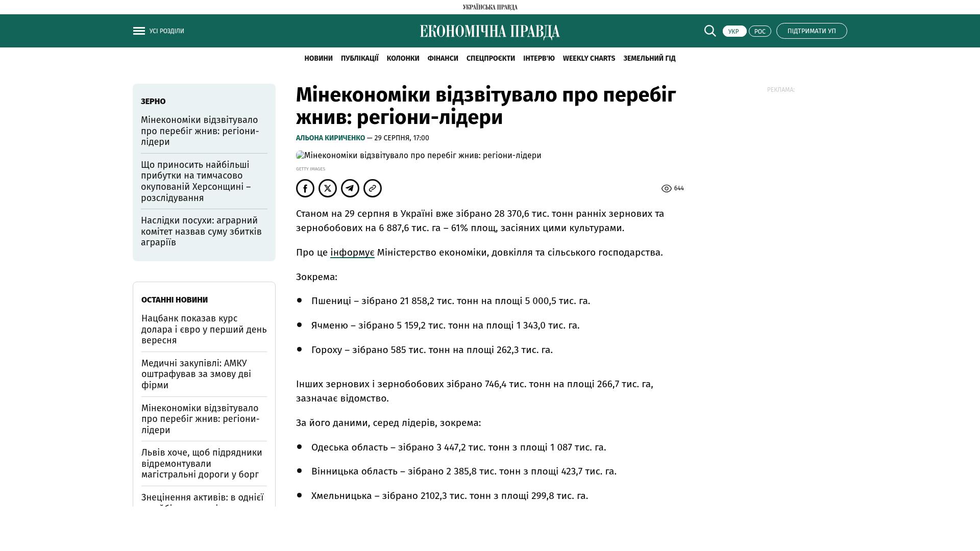
Task: Switch site language to УКР
Action: [734, 31]
